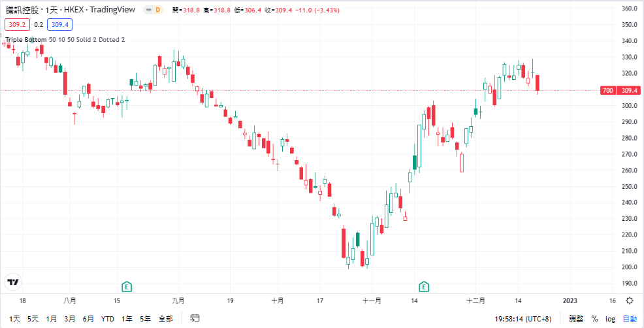Click the 250.0 price axis label
Viewport: 644px width, 328px height.
629,187
